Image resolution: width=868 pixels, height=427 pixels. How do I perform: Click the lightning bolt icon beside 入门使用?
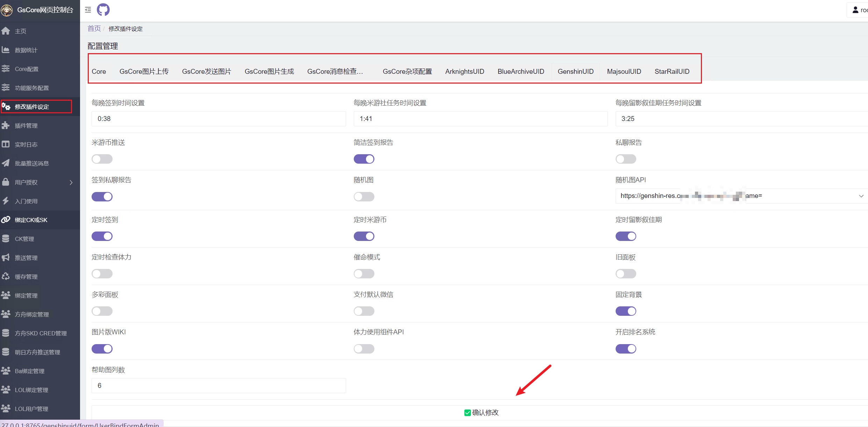click(x=6, y=201)
